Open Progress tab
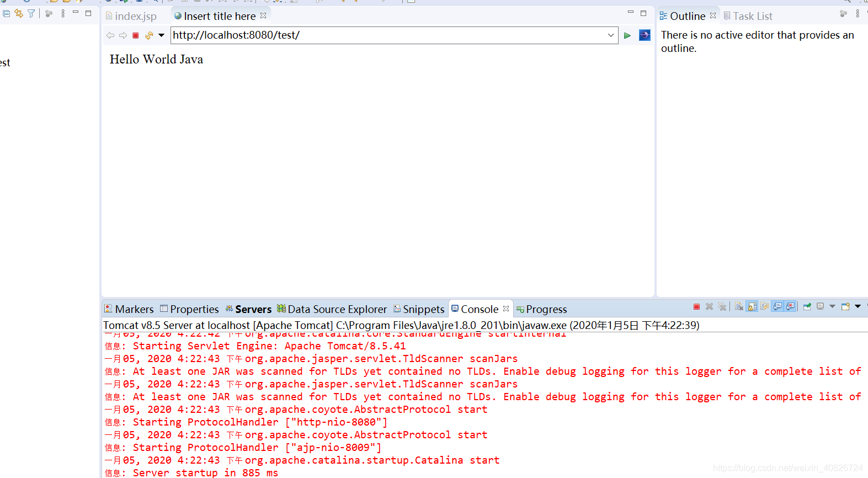 (541, 309)
